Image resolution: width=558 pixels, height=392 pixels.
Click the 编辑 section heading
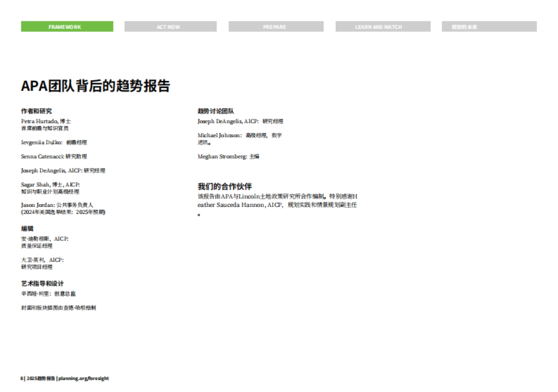(x=27, y=228)
